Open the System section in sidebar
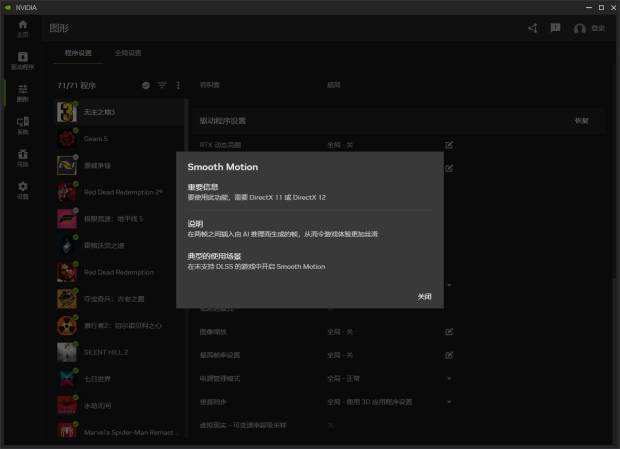This screenshot has height=449, width=620. click(x=23, y=125)
